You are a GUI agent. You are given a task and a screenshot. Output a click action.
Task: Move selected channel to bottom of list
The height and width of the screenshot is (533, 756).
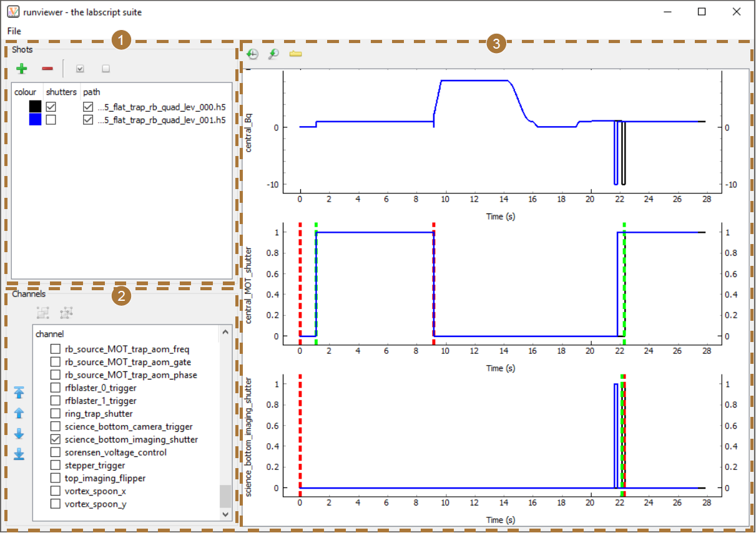point(19,454)
